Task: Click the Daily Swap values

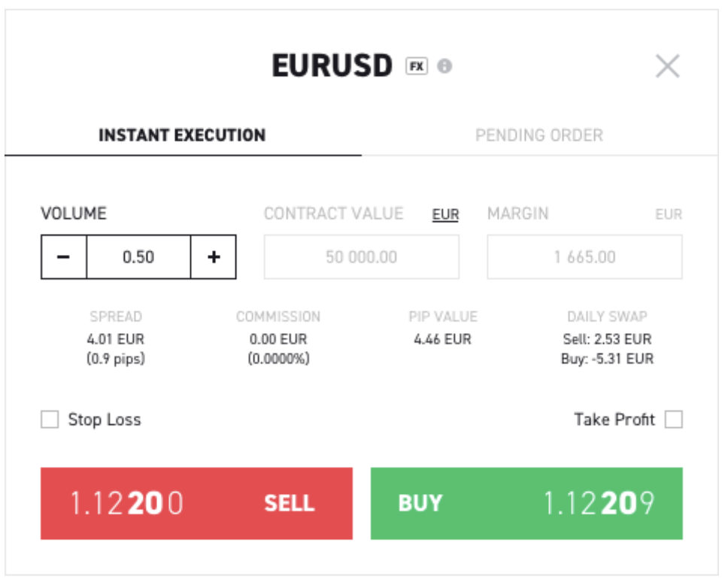Action: [607, 349]
